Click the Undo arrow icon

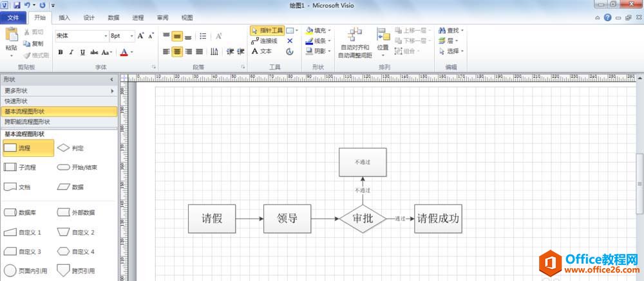[27, 5]
